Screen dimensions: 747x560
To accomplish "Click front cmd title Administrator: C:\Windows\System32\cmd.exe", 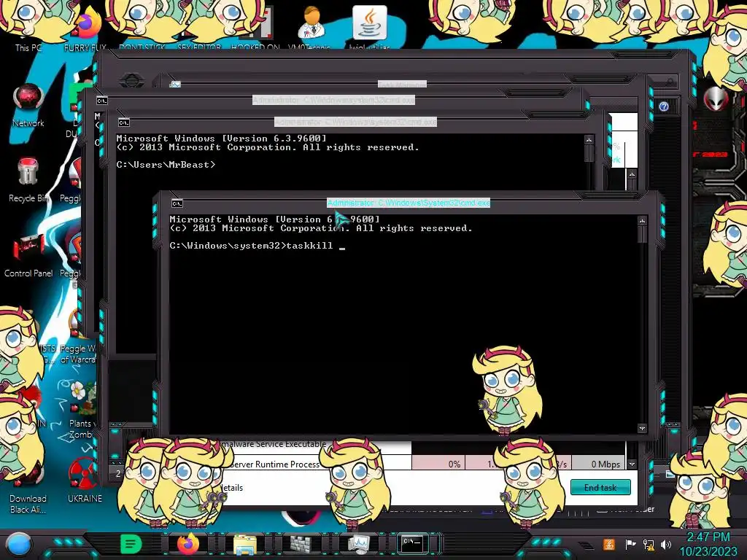I will click(409, 203).
